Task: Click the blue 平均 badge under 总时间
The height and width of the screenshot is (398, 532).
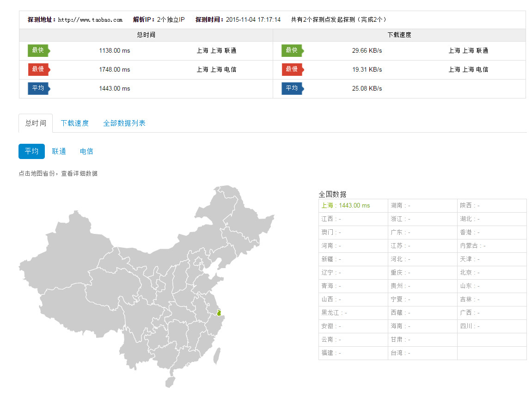Action: coord(38,88)
